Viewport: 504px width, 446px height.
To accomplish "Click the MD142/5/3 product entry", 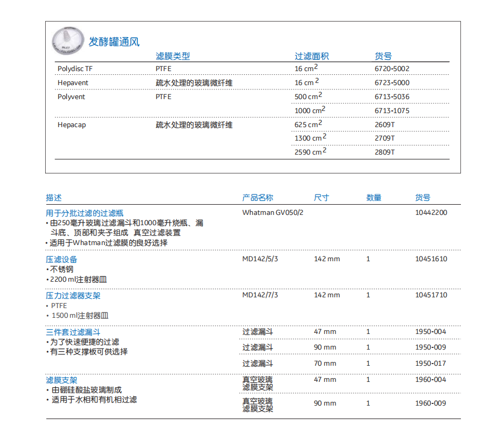I will pyautogui.click(x=262, y=259).
